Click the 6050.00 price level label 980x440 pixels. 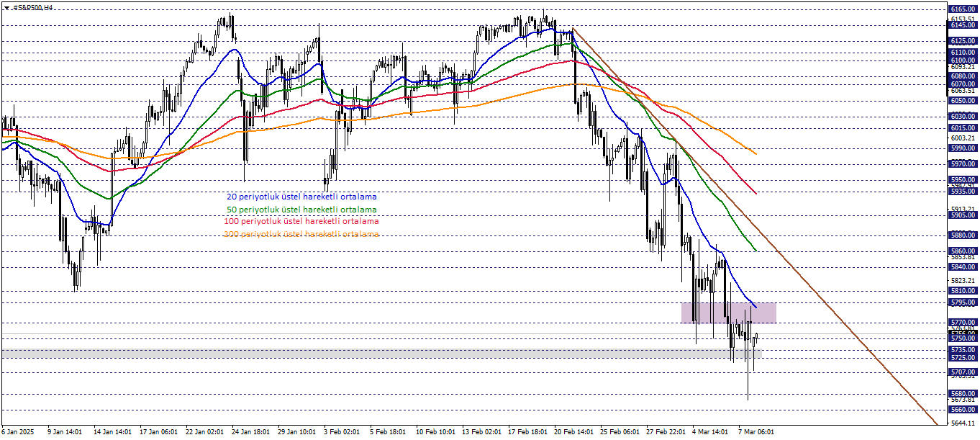pyautogui.click(x=962, y=101)
